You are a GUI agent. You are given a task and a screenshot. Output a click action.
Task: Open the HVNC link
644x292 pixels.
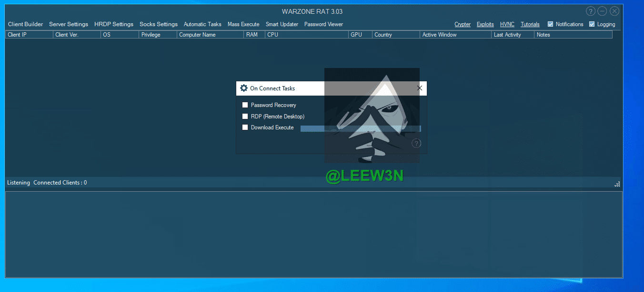[507, 24]
